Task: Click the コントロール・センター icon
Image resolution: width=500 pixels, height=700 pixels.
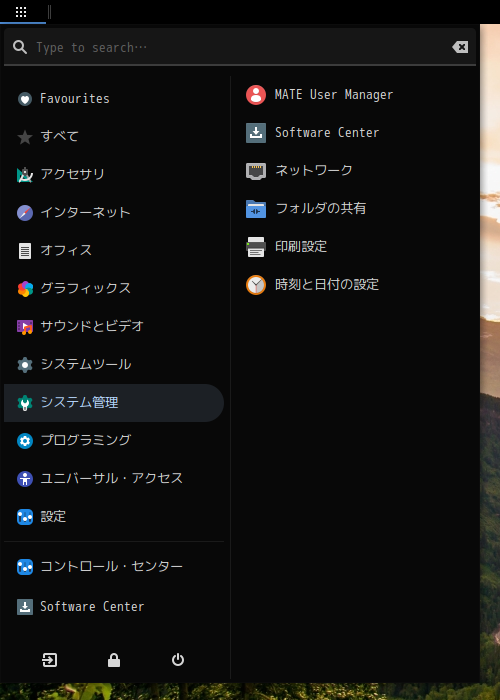Action: (25, 567)
